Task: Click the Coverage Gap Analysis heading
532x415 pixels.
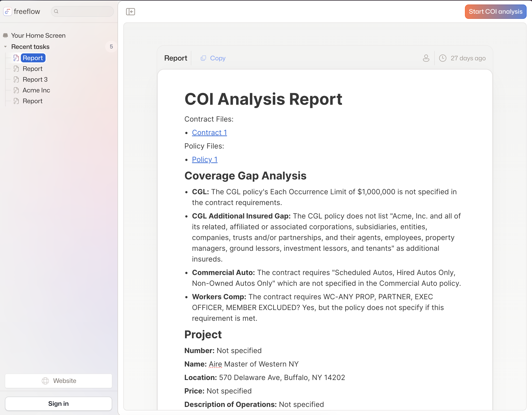Action: coord(245,176)
